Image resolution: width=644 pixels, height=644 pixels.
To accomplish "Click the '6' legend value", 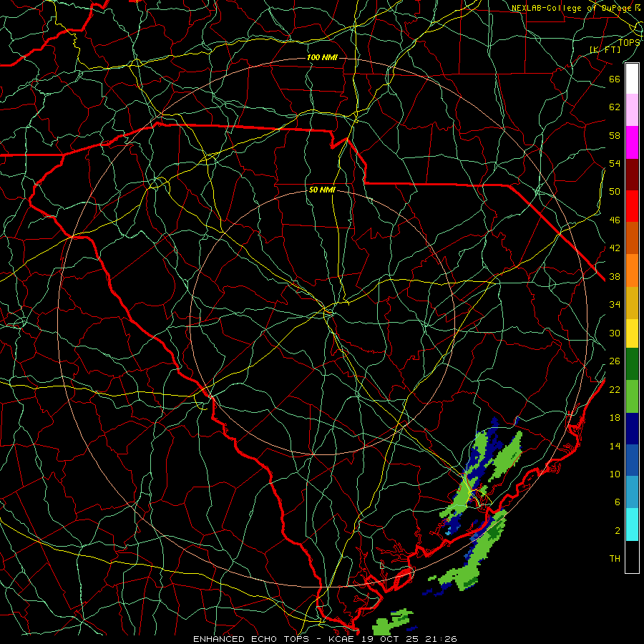I will click(618, 502).
